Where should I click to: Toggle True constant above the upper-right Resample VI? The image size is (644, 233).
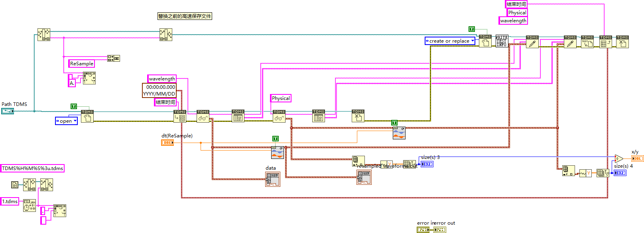394,123
